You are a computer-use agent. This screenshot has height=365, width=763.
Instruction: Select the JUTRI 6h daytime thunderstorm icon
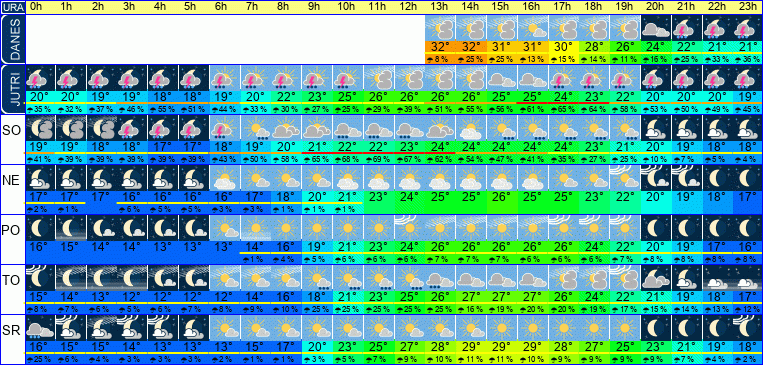[x=225, y=78]
